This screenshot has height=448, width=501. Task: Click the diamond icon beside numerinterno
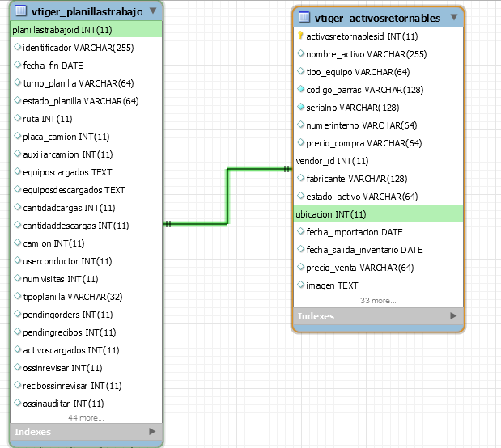coord(300,125)
